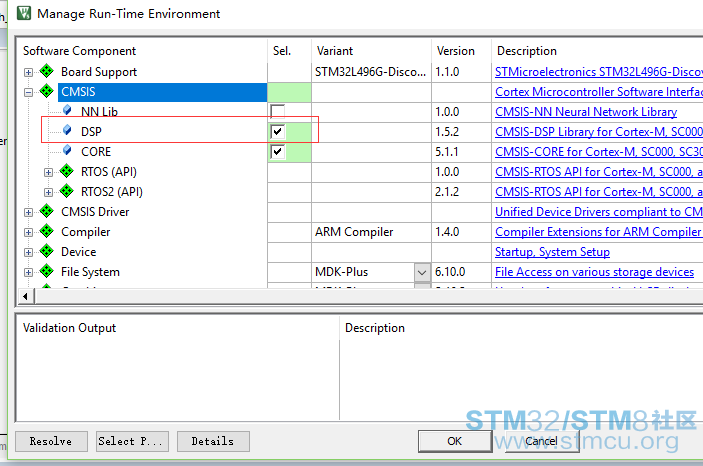Image resolution: width=703 pixels, height=466 pixels.
Task: Click the Validation Output panel header
Action: point(69,328)
